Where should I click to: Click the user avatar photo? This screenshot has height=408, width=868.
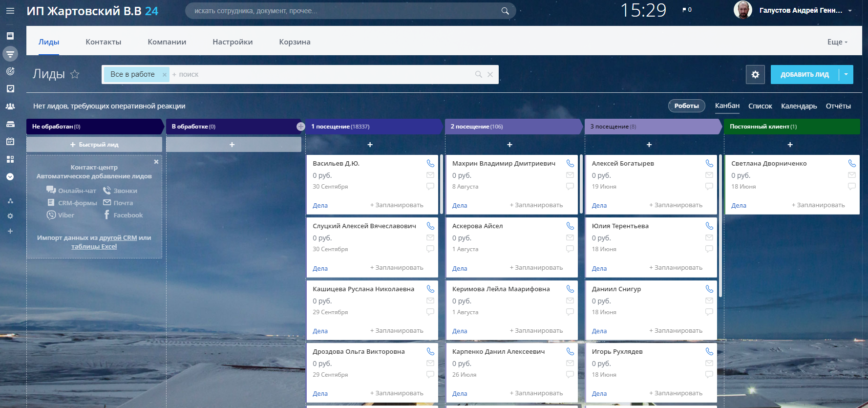coord(742,10)
